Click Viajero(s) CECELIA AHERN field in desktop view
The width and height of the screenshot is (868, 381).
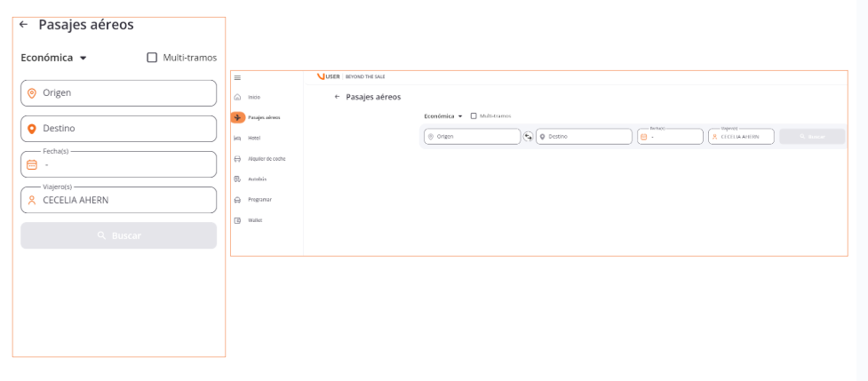tap(740, 137)
